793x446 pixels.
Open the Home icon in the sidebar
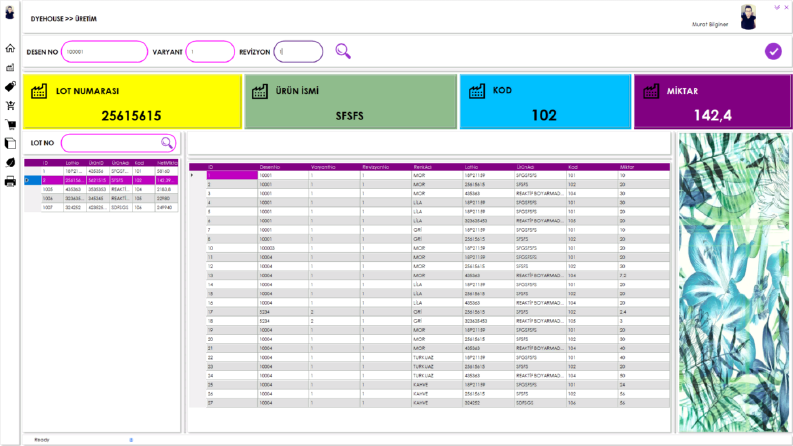point(10,48)
